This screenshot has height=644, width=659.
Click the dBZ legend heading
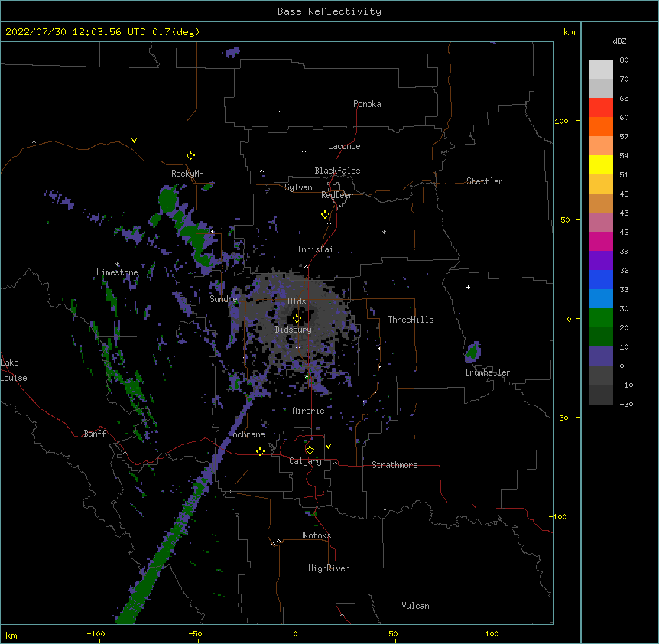click(619, 41)
